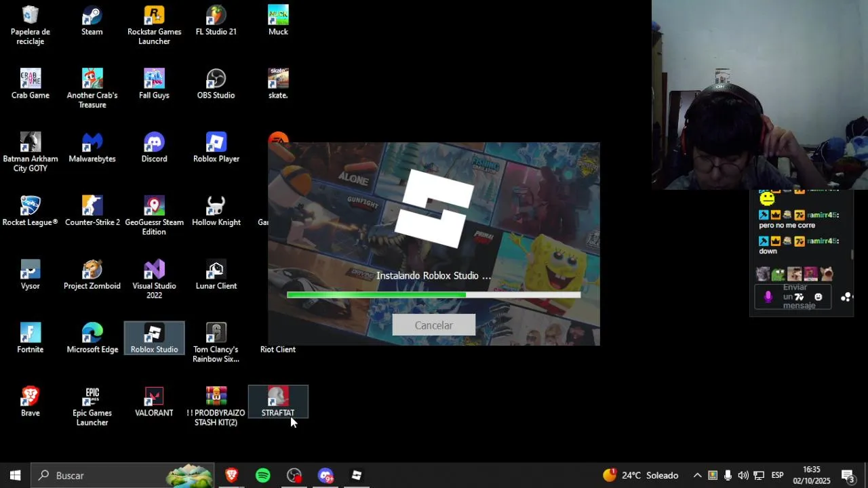Screen dimensions: 868x488
Task: Click the chat message input field
Action: (793, 297)
